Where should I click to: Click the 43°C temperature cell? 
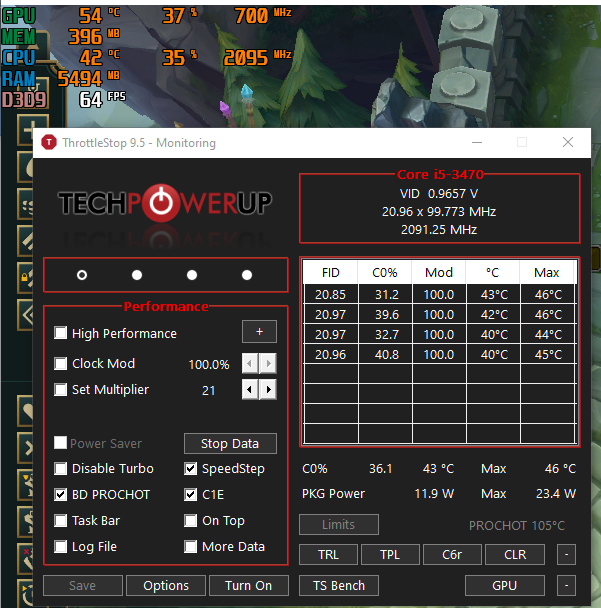point(494,294)
